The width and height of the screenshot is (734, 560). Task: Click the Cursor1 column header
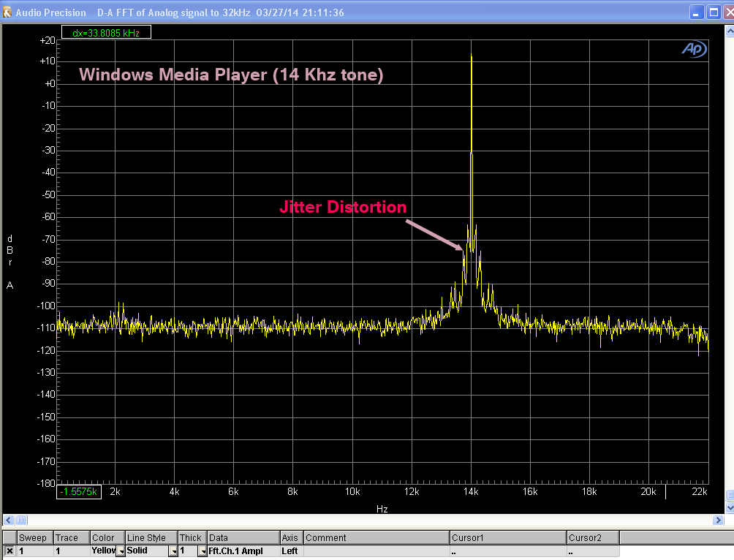(508, 537)
